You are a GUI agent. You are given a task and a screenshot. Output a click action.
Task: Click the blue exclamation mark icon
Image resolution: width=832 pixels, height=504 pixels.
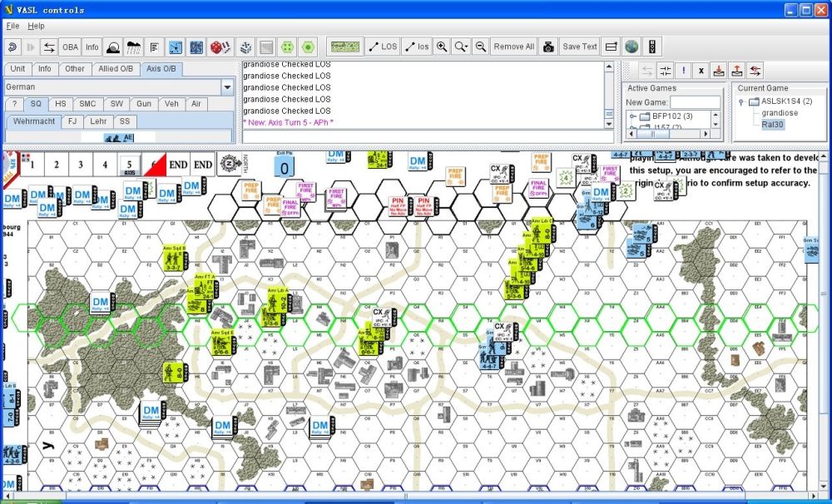tap(683, 71)
